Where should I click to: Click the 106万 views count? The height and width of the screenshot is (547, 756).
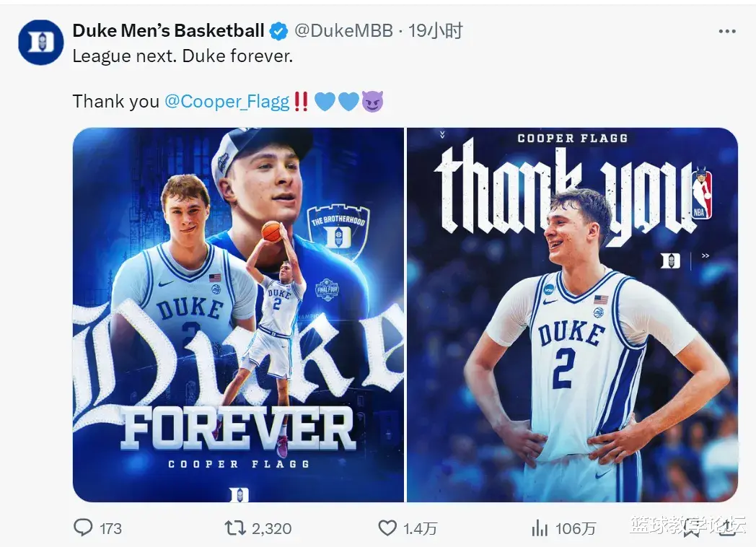point(576,528)
